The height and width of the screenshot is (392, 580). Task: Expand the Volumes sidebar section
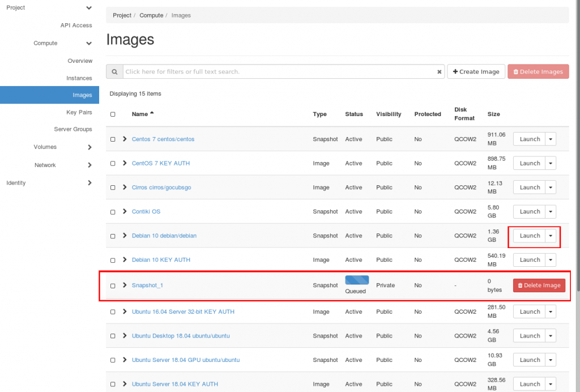point(89,147)
